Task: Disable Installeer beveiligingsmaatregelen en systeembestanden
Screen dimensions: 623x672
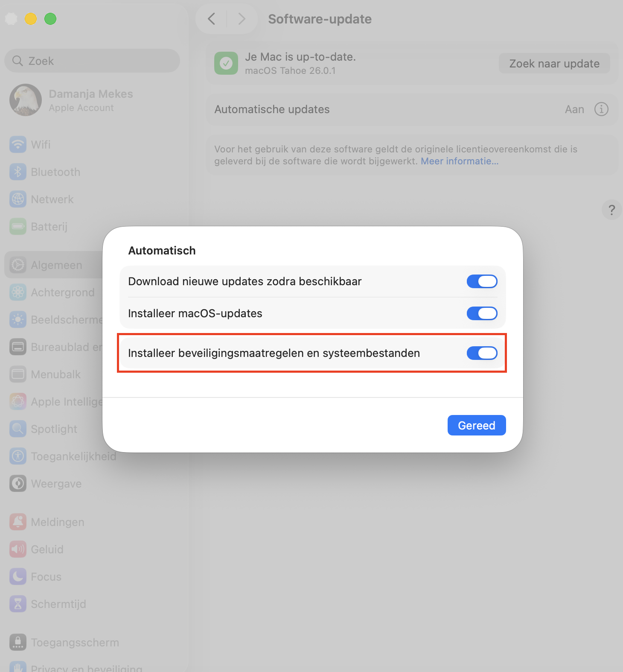Action: click(x=482, y=353)
